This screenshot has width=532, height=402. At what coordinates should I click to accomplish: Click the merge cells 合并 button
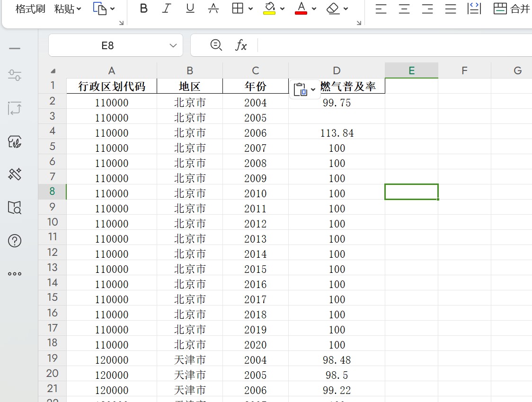tap(512, 9)
